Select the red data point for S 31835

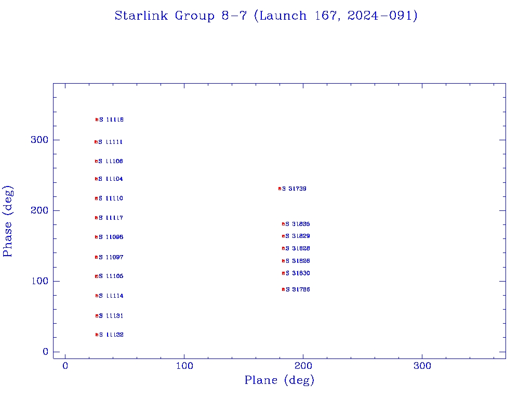pyautogui.click(x=283, y=224)
